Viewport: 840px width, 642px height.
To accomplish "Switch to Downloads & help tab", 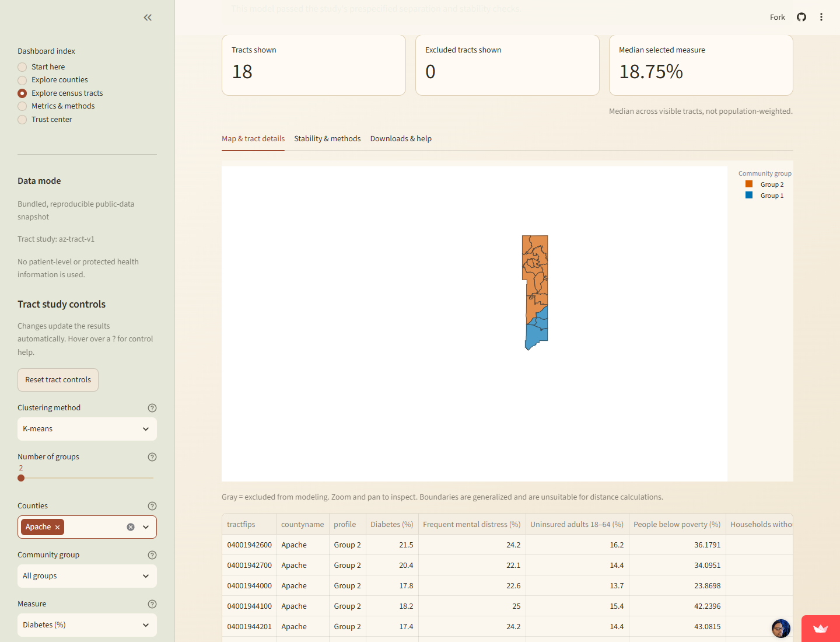I will click(x=401, y=139).
